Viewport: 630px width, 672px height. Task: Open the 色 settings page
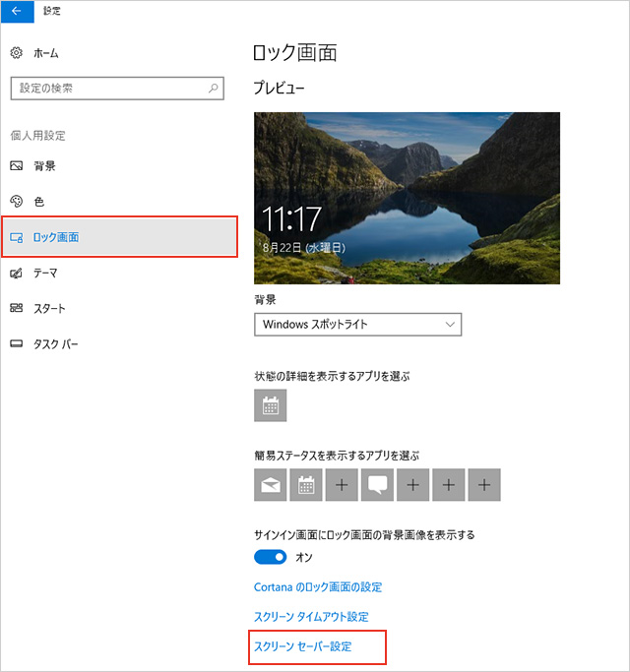(x=39, y=202)
